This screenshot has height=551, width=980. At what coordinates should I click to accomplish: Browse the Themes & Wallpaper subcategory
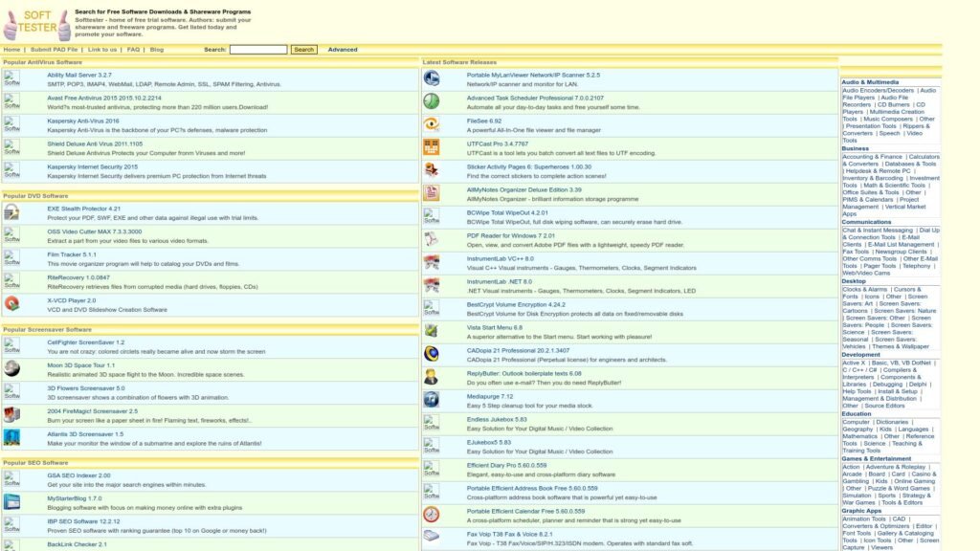(x=901, y=346)
